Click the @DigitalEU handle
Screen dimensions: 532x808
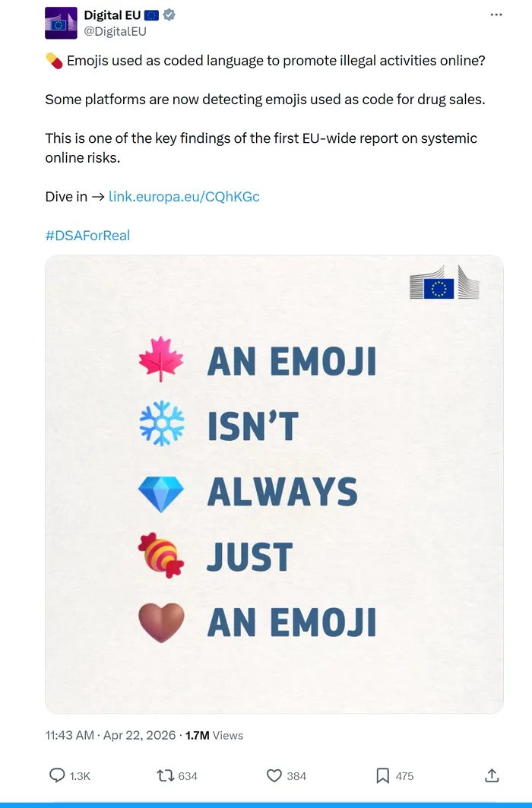[x=115, y=31]
